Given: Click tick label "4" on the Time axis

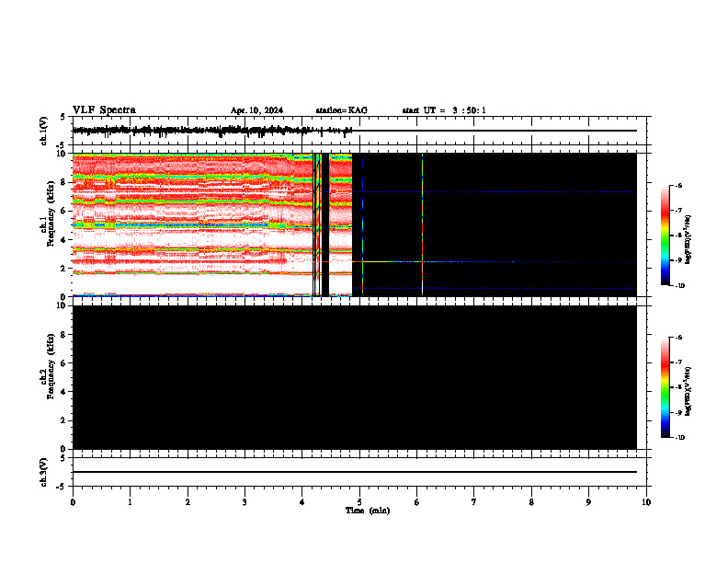Looking at the screenshot, I should [302, 501].
